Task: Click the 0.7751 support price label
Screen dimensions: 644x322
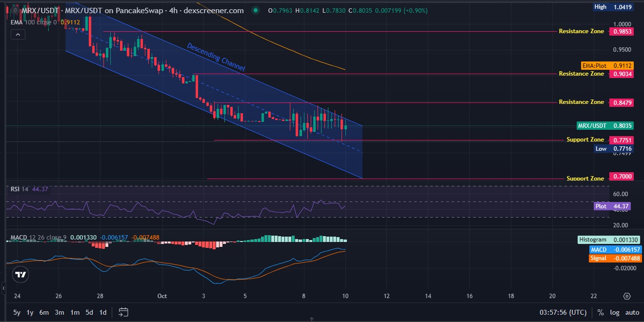Action: (622, 140)
